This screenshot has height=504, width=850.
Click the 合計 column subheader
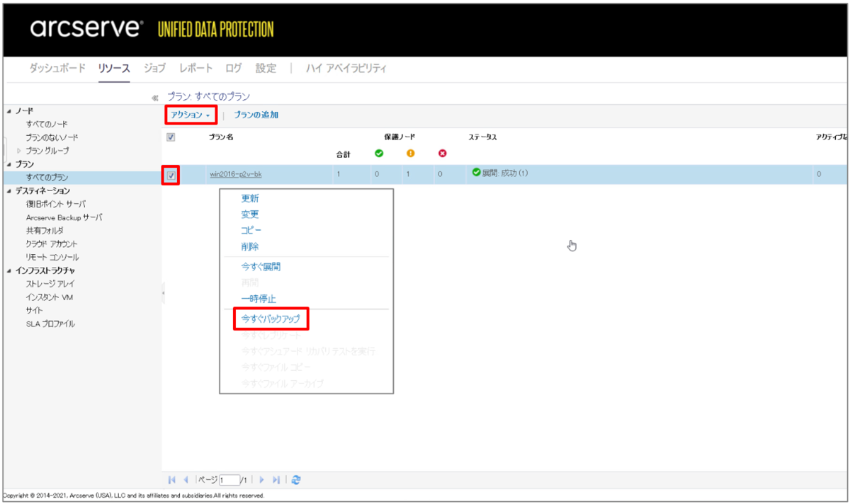343,154
